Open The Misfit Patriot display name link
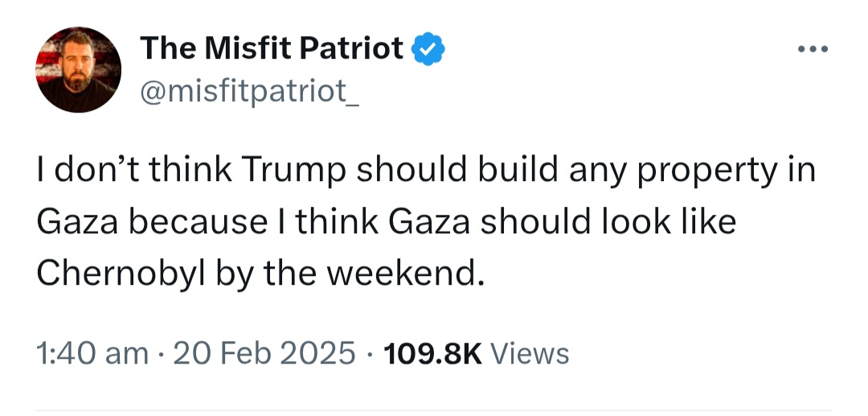 point(272,48)
